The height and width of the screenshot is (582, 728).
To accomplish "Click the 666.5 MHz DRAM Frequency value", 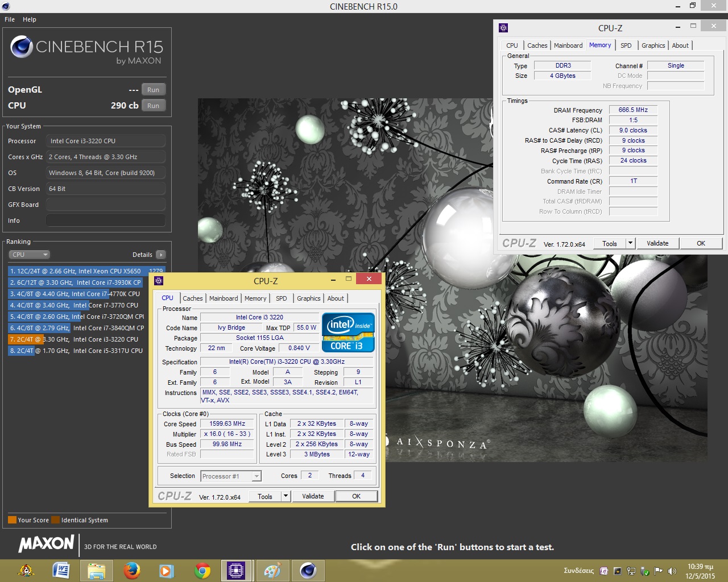I will 633,110.
